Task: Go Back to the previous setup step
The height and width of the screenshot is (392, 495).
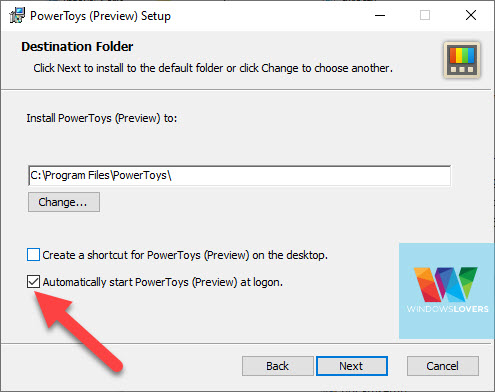Action: (277, 366)
